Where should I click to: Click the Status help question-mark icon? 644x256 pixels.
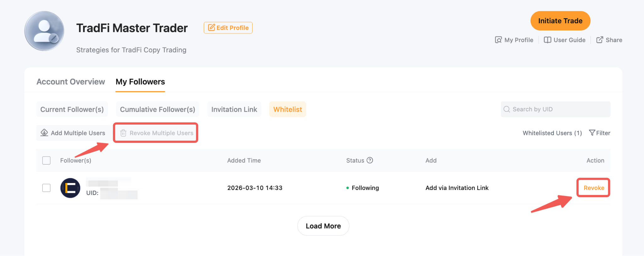tap(370, 160)
